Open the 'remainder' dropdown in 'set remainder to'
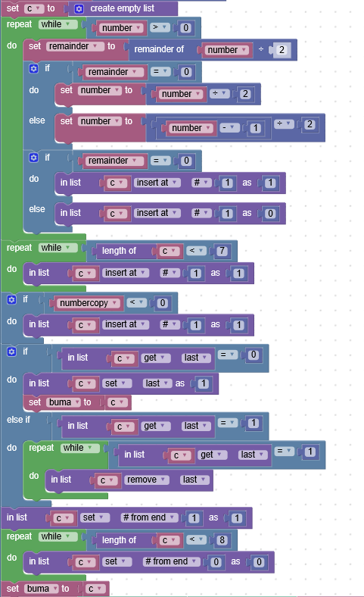Image resolution: width=364 pixels, height=597 pixels. tap(76, 46)
